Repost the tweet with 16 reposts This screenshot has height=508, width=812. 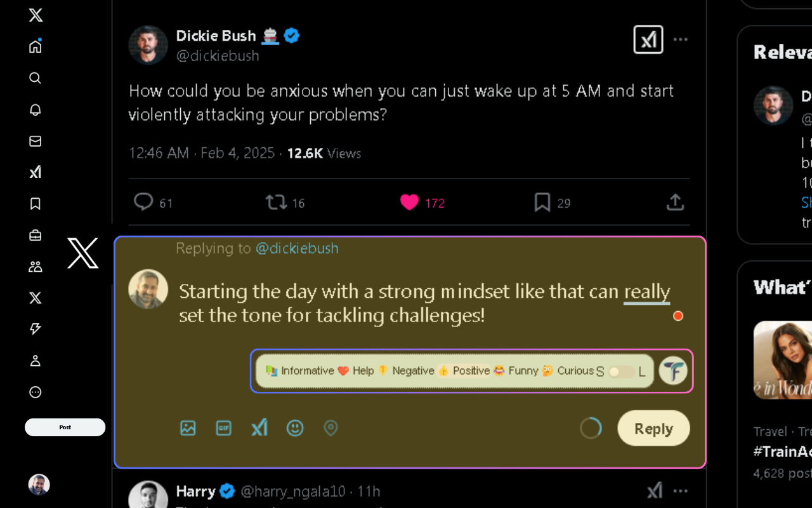(276, 203)
